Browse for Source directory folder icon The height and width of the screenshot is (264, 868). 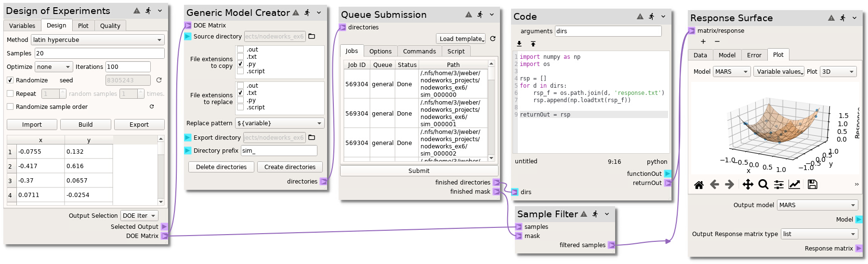tap(312, 37)
